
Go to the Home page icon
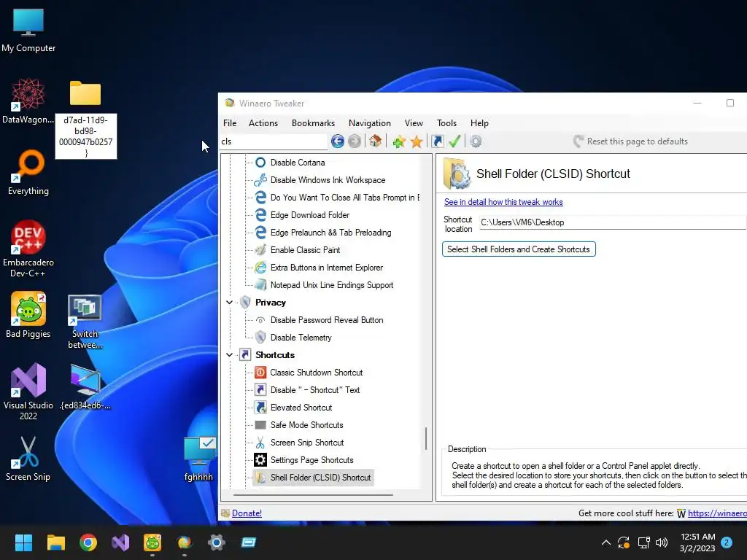(375, 141)
